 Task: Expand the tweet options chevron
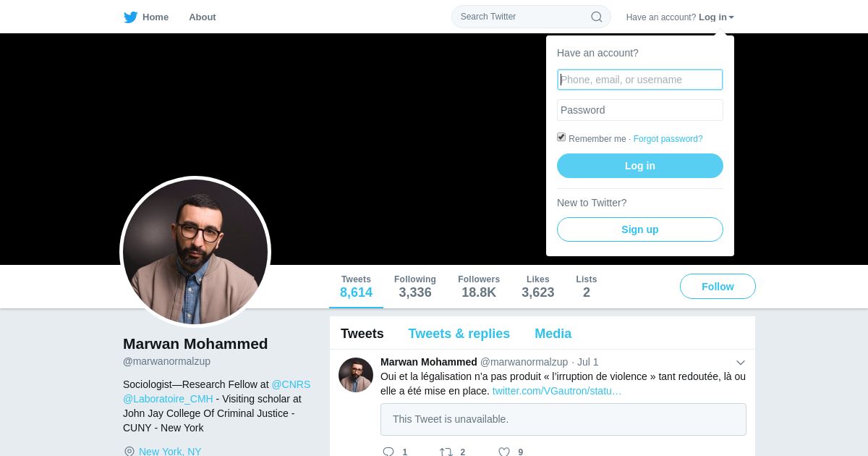tap(741, 363)
